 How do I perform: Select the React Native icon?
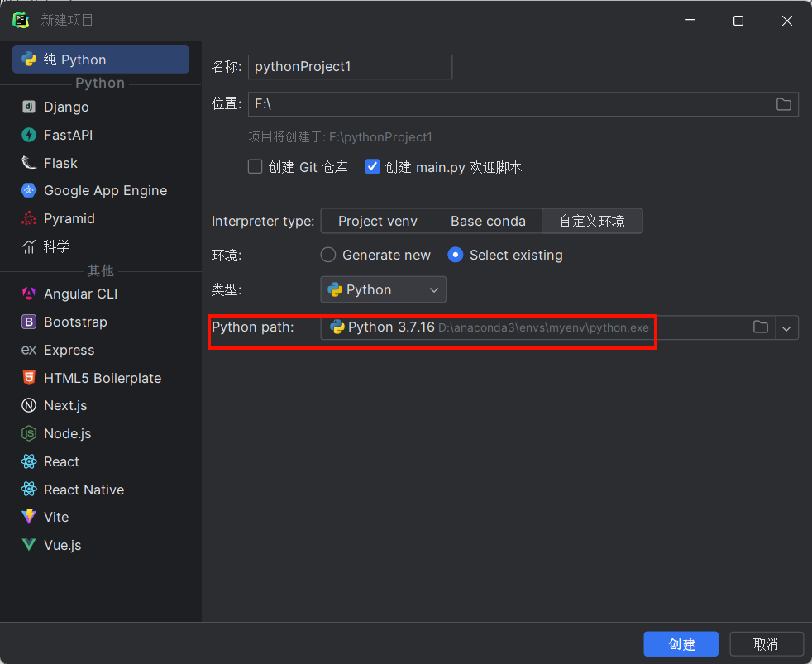29,490
